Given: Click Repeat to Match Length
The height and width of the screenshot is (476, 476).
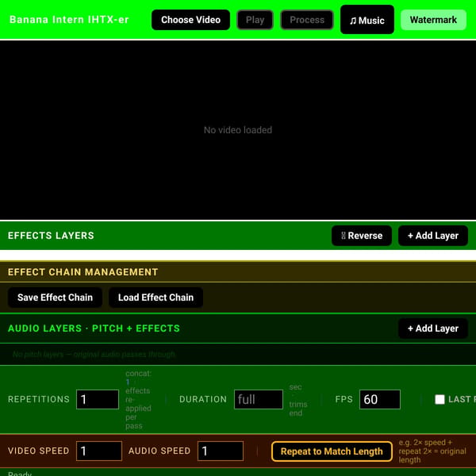Looking at the screenshot, I should (332, 451).
